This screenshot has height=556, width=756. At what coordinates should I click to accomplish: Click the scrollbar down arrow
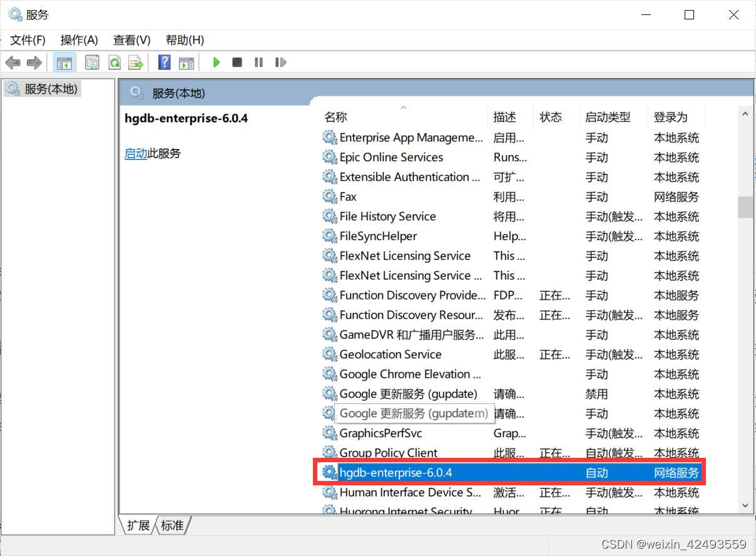pos(745,505)
